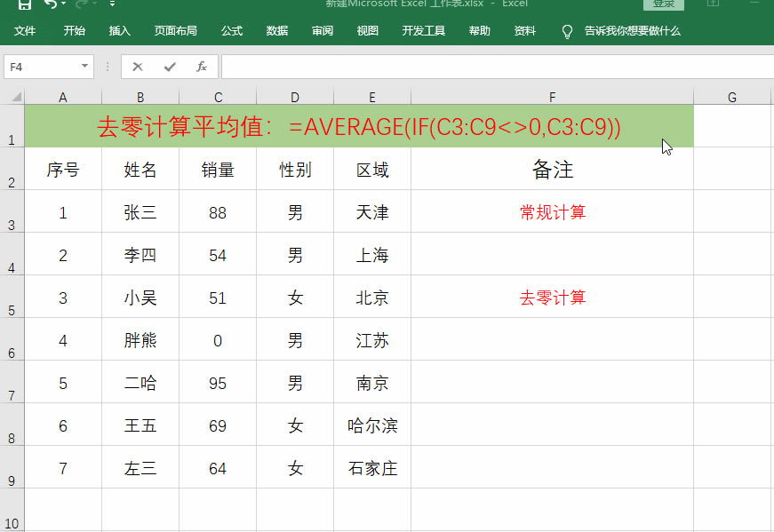Click the Undo arrow icon
This screenshot has height=532, width=774.
51,4
